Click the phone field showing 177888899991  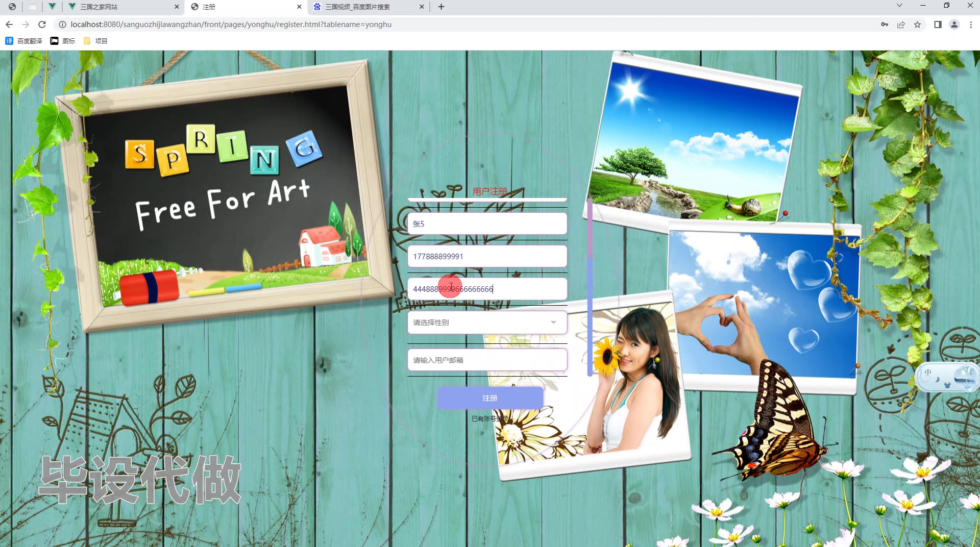point(487,256)
